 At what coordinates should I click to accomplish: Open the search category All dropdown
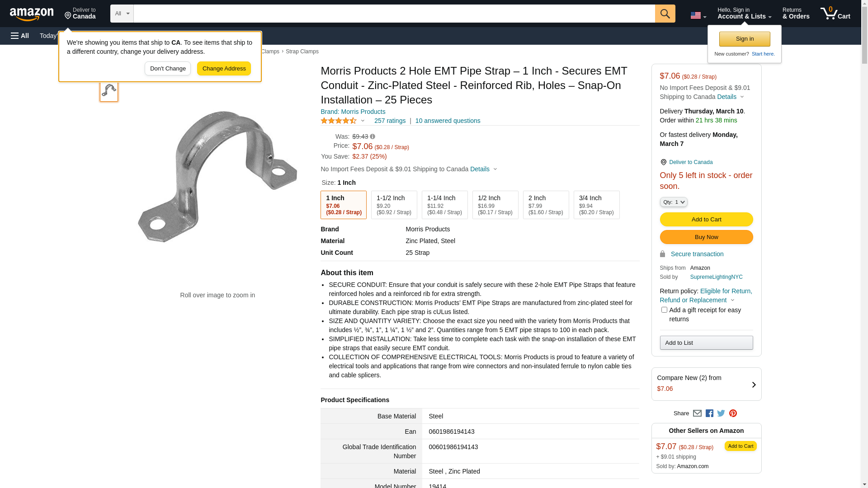pos(122,14)
